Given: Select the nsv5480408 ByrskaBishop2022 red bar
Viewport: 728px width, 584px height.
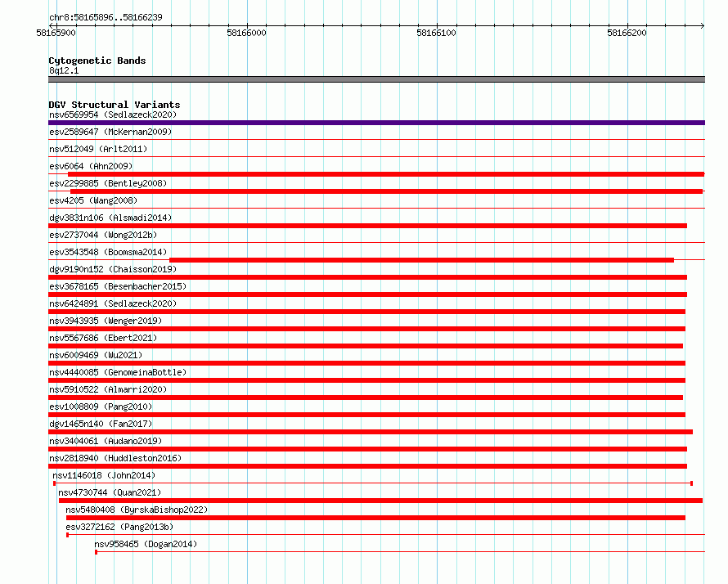Looking at the screenshot, I should tap(375, 518).
